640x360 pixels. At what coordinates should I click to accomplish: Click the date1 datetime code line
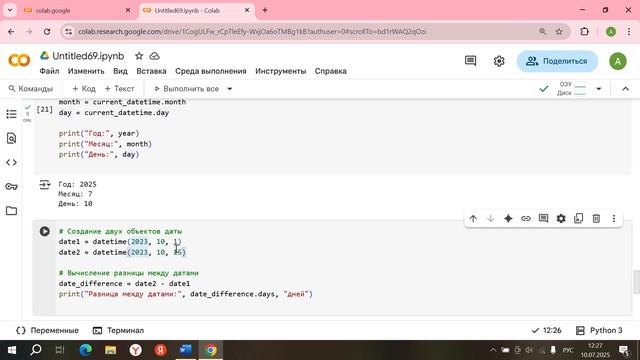(x=120, y=242)
